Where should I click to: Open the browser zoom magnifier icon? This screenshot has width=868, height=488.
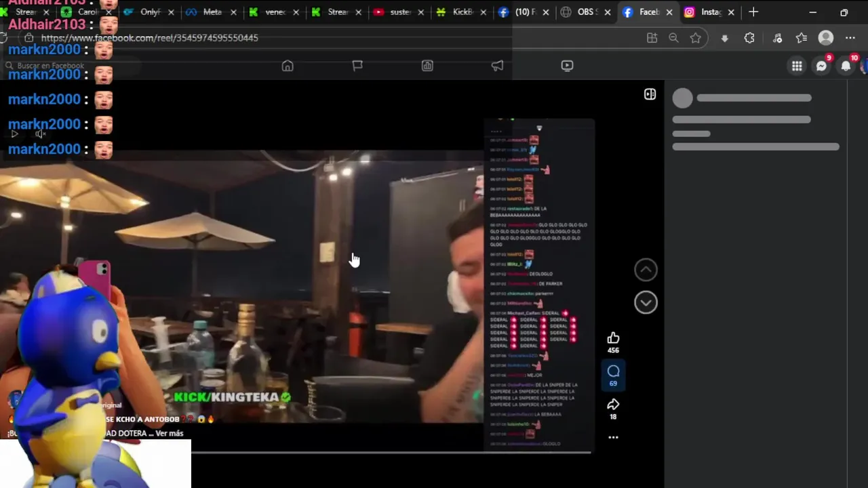coord(673,38)
